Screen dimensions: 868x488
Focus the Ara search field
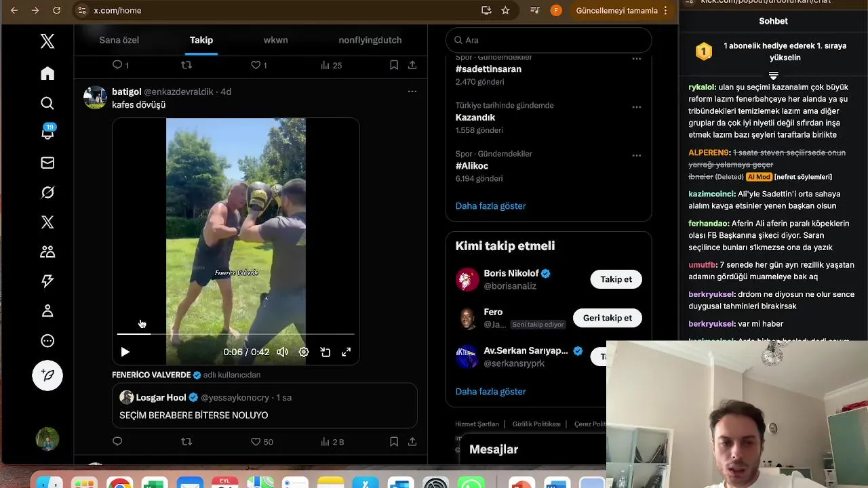pyautogui.click(x=549, y=40)
